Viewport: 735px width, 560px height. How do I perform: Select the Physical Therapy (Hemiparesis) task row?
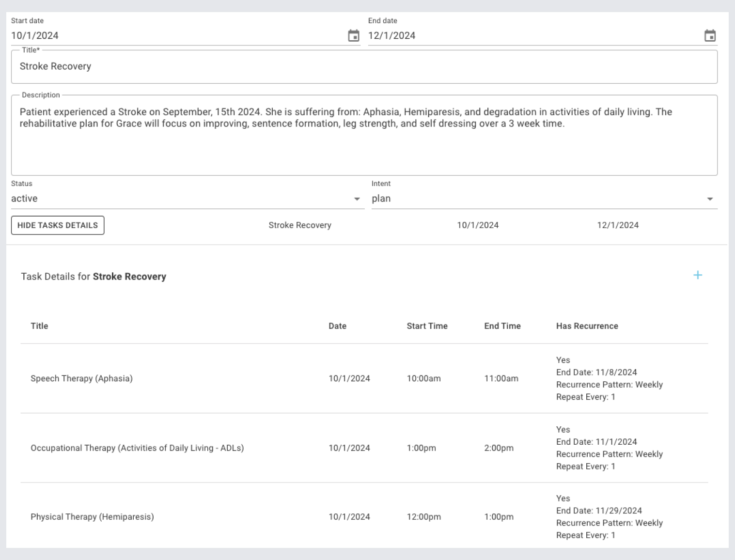coord(92,517)
